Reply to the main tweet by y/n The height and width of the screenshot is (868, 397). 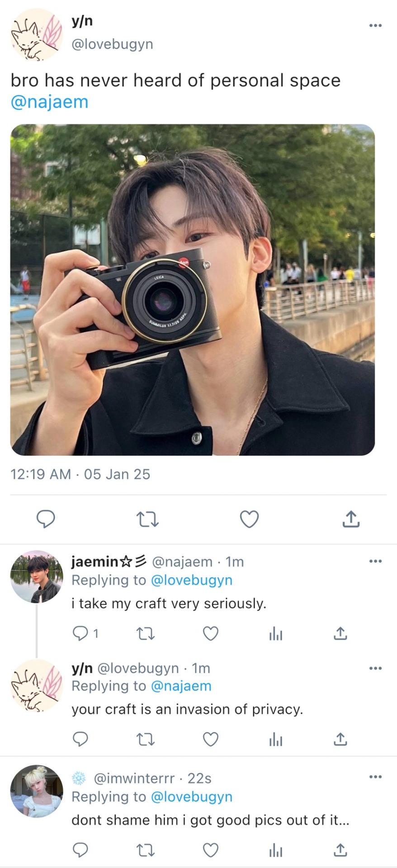coord(46,519)
